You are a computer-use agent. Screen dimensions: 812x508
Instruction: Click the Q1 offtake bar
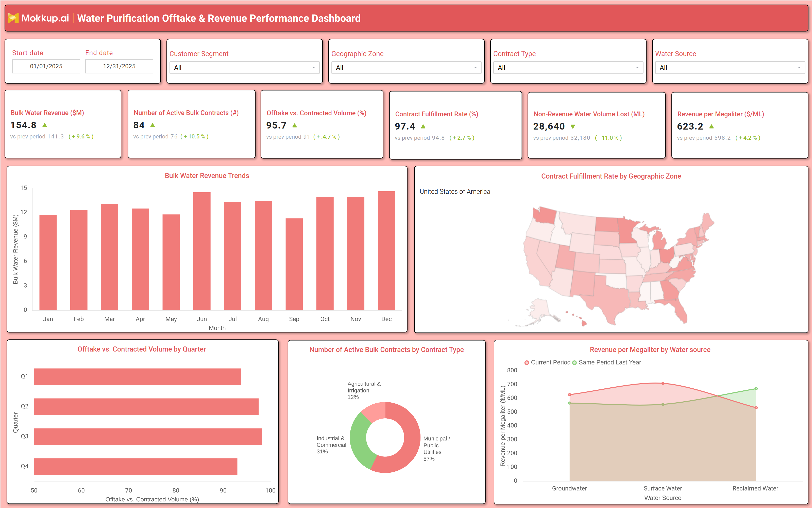138,377
